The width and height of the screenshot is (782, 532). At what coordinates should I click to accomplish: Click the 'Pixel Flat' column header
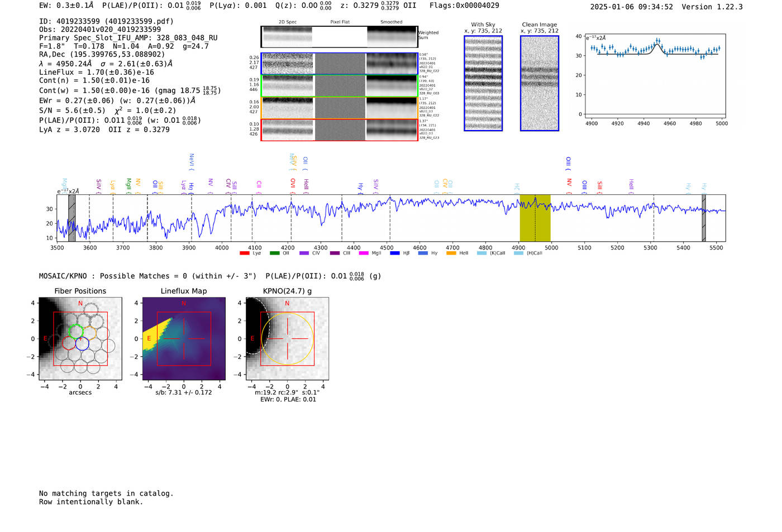pyautogui.click(x=340, y=22)
